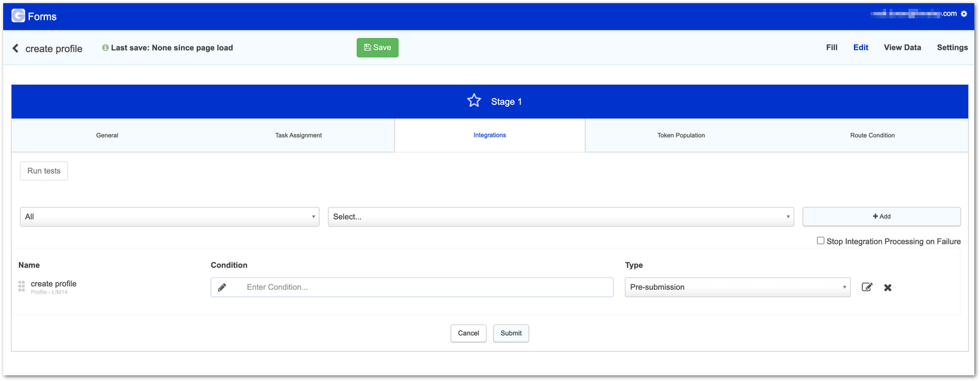
Task: Click the create profile form title
Action: click(54, 49)
